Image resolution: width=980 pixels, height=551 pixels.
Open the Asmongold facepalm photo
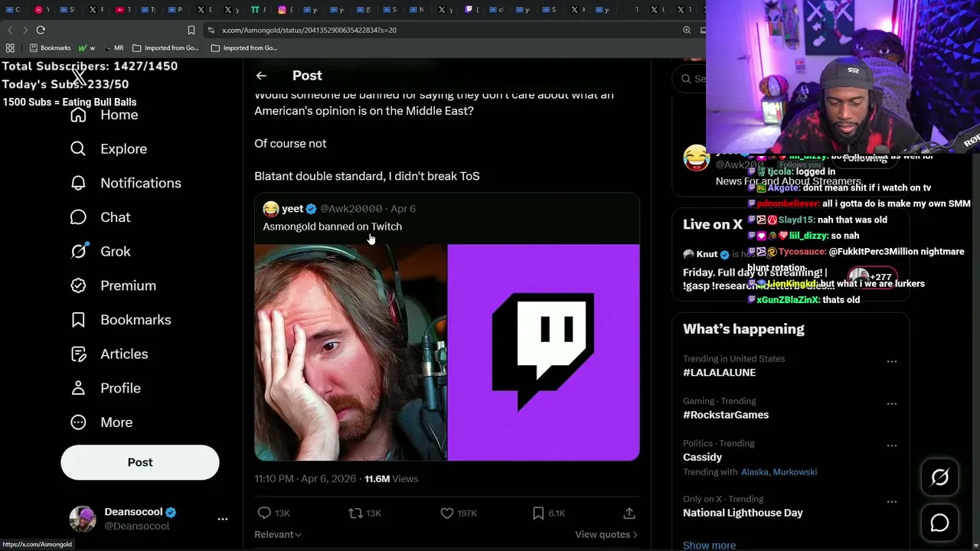pos(350,353)
